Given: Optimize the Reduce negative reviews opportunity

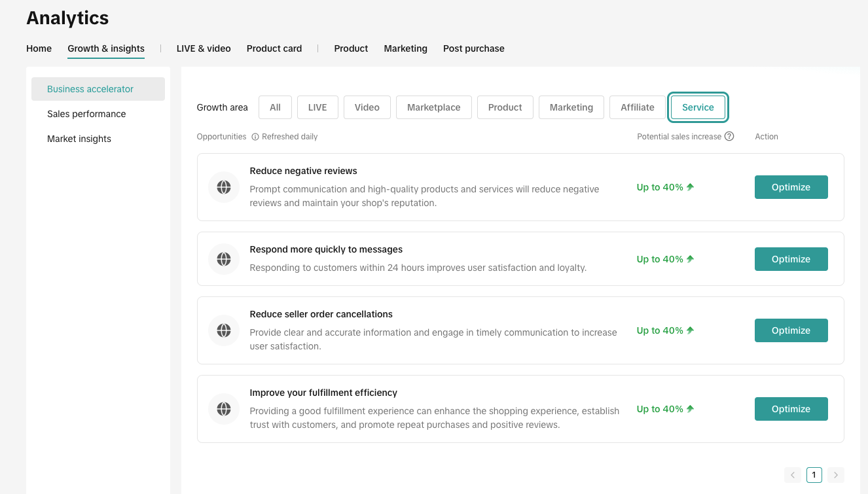Looking at the screenshot, I should point(791,187).
